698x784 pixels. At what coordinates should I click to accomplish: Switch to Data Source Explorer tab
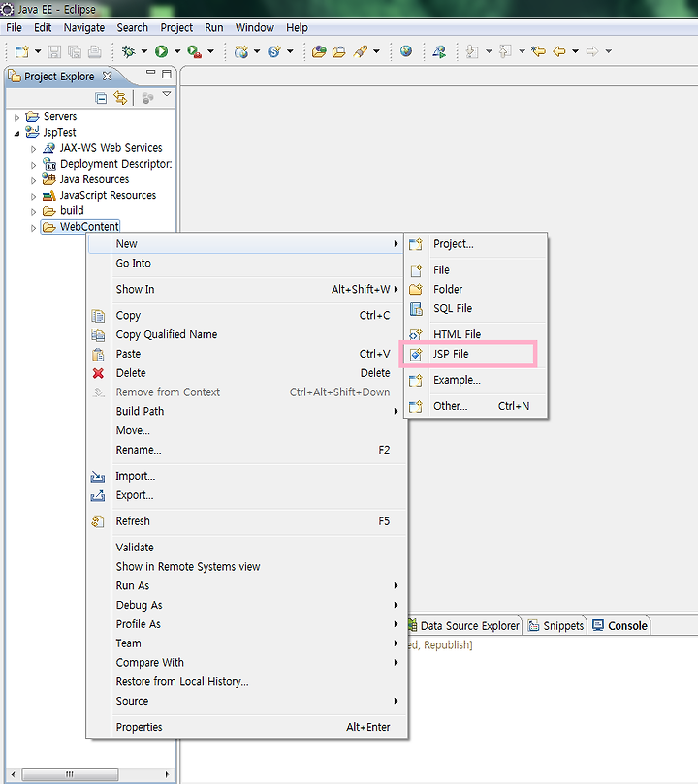click(464, 625)
